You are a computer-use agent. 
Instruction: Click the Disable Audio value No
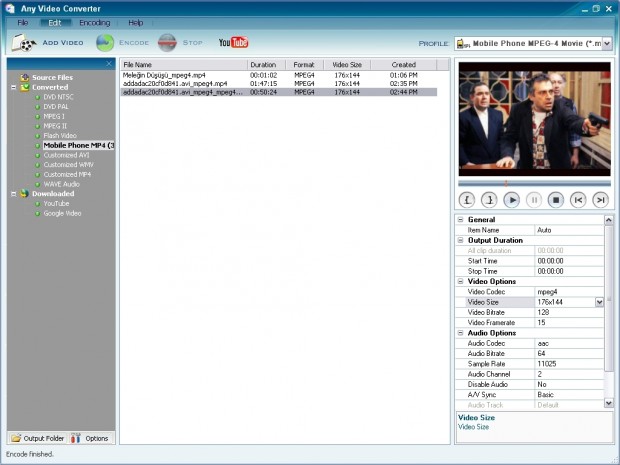point(569,384)
